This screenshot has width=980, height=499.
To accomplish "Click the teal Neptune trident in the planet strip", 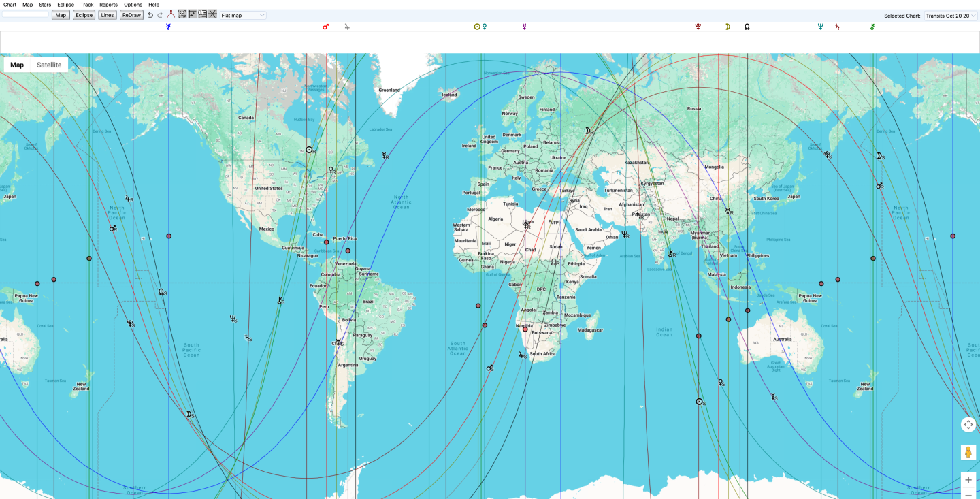I will pyautogui.click(x=821, y=27).
